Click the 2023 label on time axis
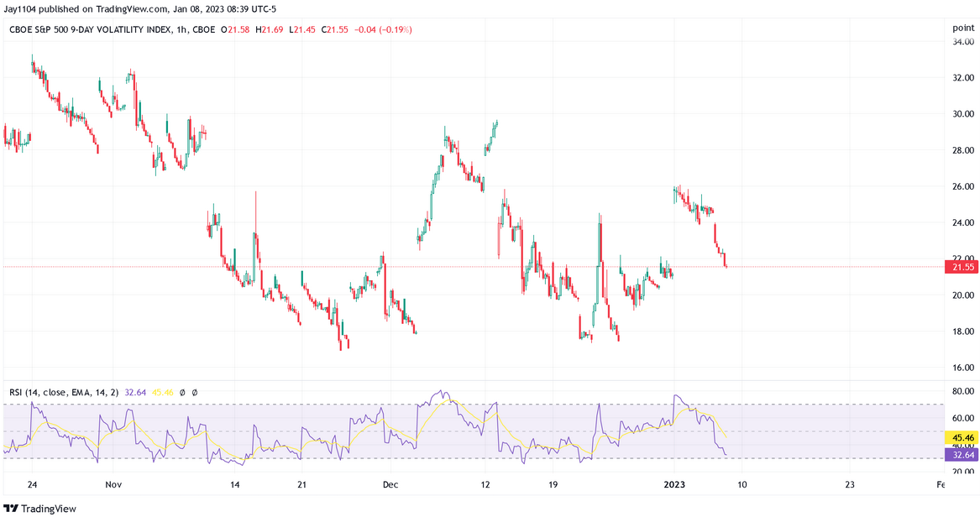Screen dimensions: 980x517 (674, 484)
